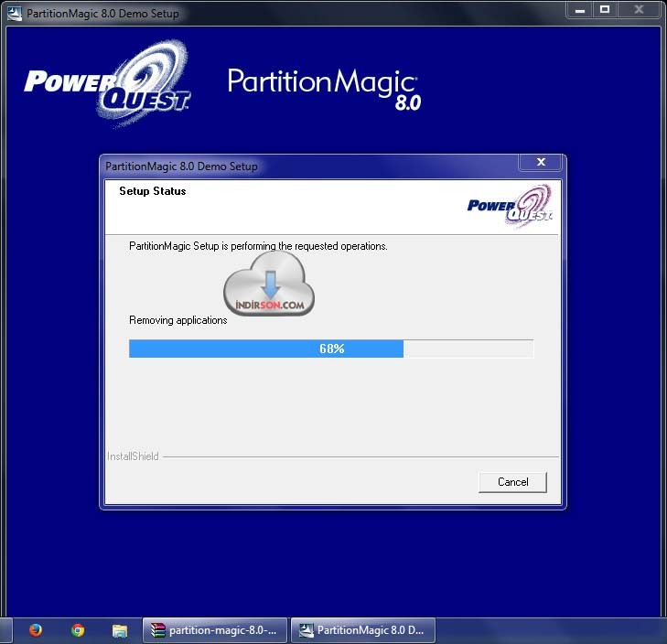Click the large PowerQuest logo on background
The width and height of the screenshot is (667, 644).
point(107,84)
